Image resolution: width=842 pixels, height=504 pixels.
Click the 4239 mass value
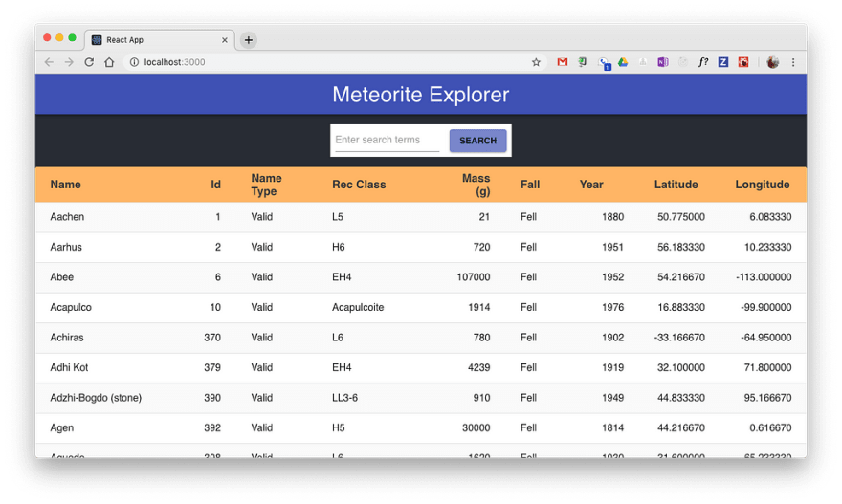point(479,367)
